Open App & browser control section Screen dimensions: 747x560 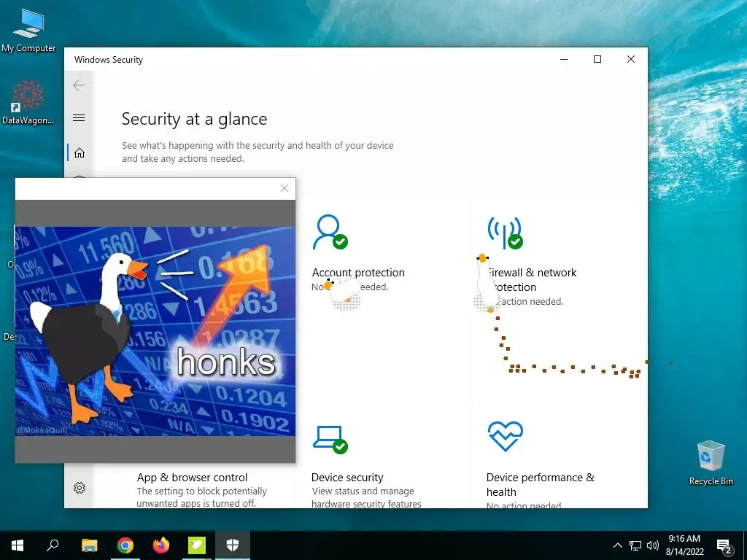click(x=192, y=477)
